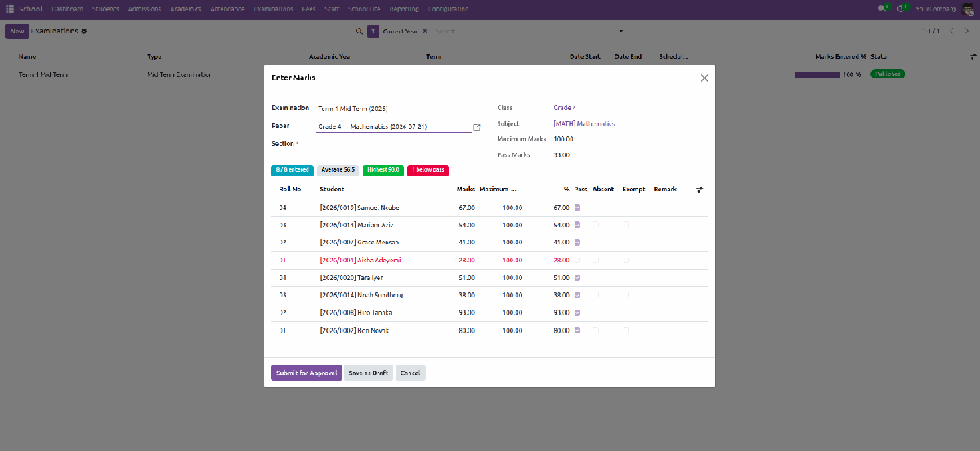Toggle Pass checkbox for Hiro Tanaka

click(x=578, y=312)
